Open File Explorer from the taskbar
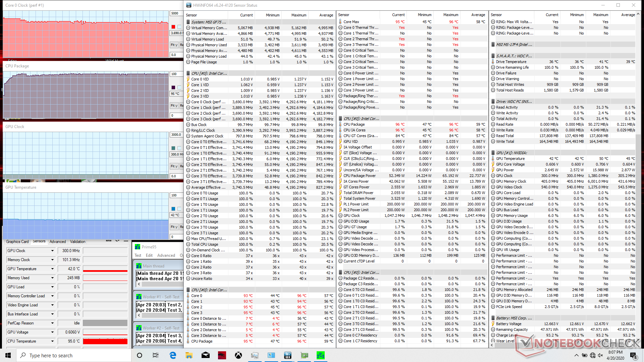This screenshot has height=362, width=644. click(x=189, y=355)
